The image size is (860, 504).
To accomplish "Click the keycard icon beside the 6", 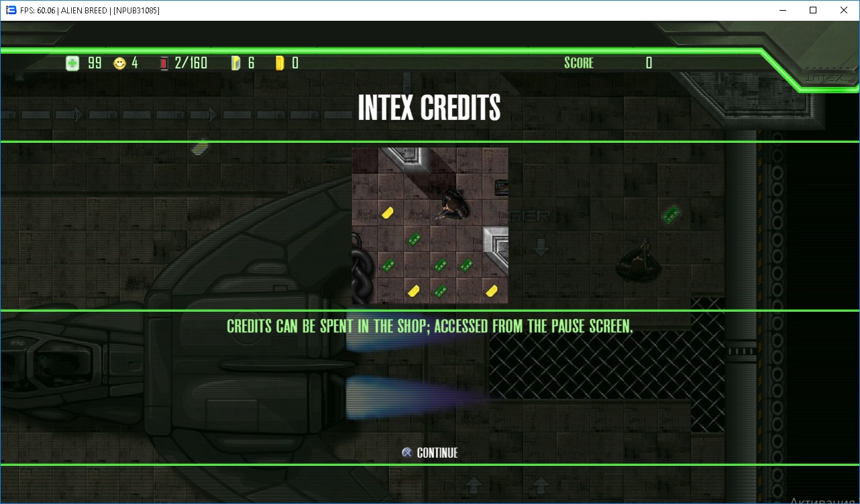I will [235, 64].
